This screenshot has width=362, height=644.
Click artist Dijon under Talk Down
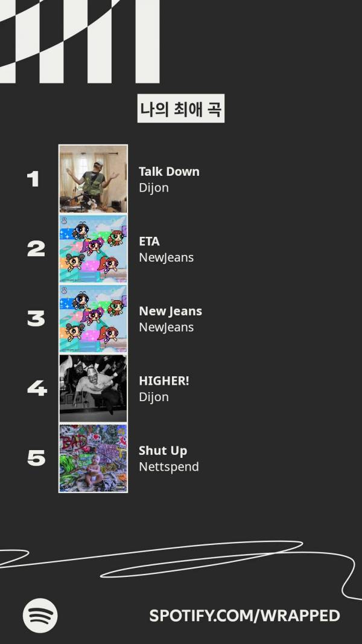[154, 188]
